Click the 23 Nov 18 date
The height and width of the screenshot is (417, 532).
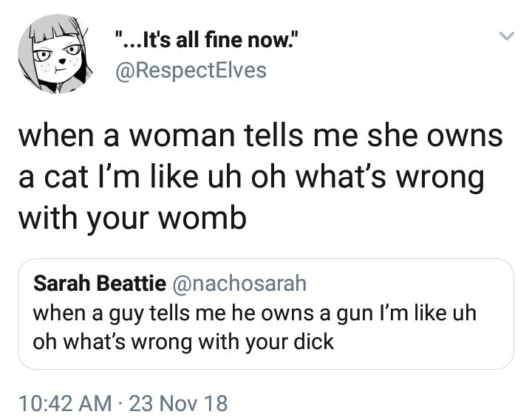coord(180,404)
